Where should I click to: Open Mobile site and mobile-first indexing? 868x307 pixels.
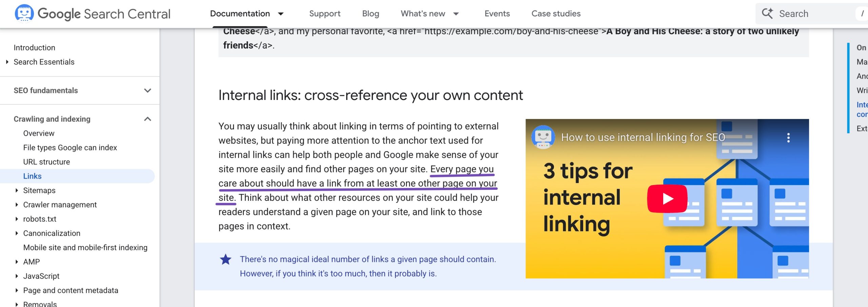coord(85,248)
